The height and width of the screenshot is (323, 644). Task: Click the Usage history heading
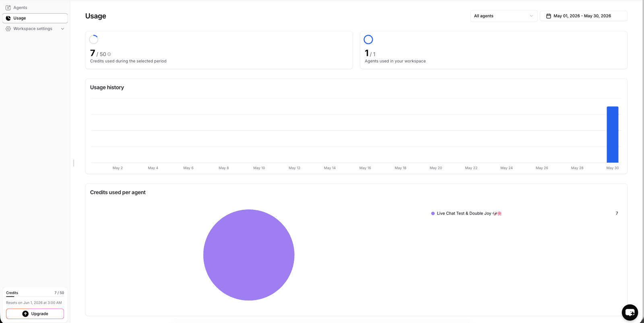pyautogui.click(x=107, y=87)
